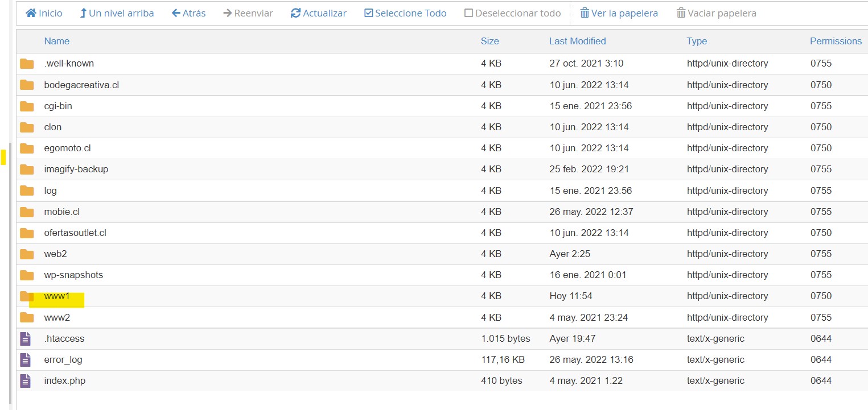Click the error_log file icon

coord(25,359)
